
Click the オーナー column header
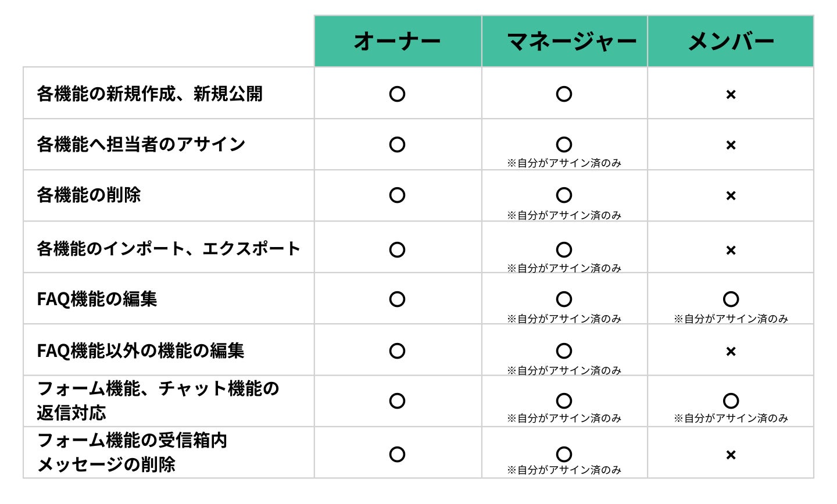point(398,41)
